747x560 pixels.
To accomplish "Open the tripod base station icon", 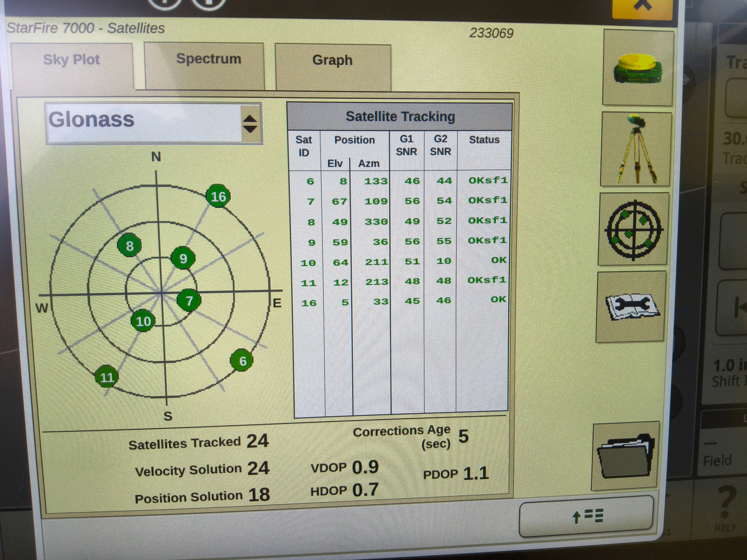I will [636, 149].
